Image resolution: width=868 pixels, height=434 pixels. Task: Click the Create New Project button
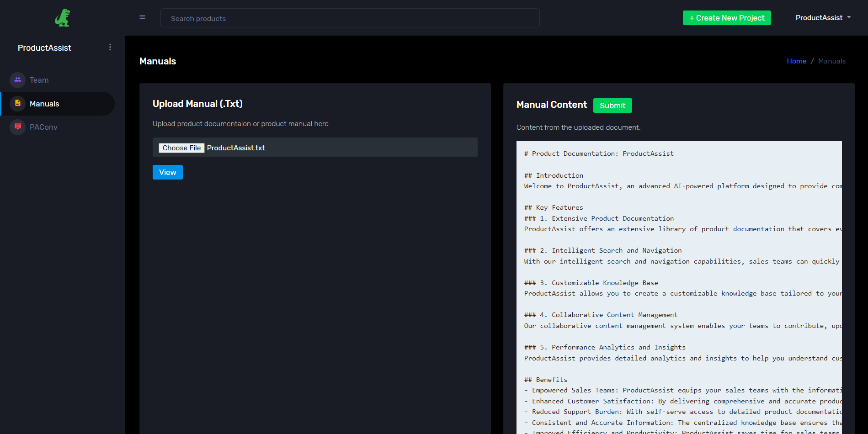coord(727,18)
